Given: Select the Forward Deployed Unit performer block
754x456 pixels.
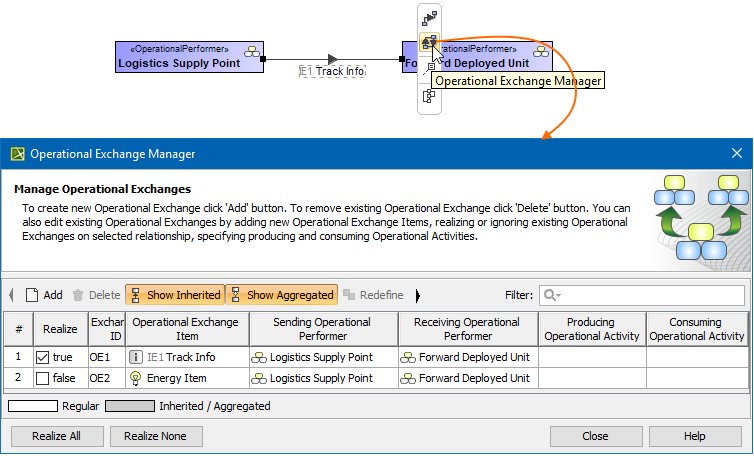Looking at the screenshot, I should click(x=478, y=57).
